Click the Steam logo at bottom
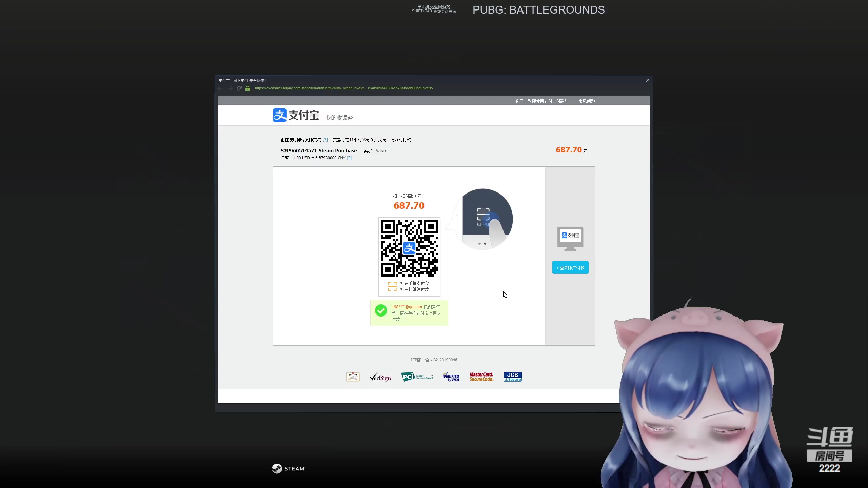 pyautogui.click(x=288, y=469)
